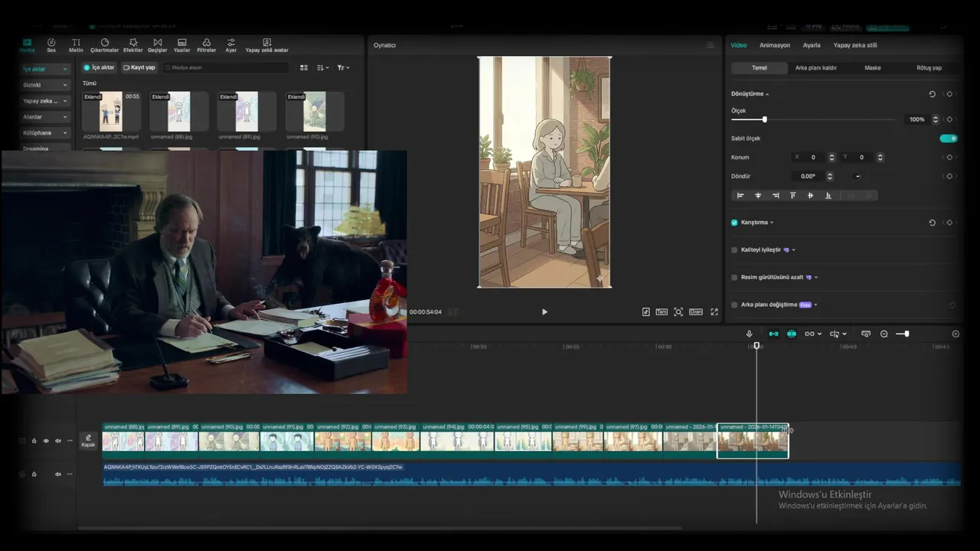Click the timeline zoom-out magnifier icon
The image size is (980, 551).
pos(884,334)
